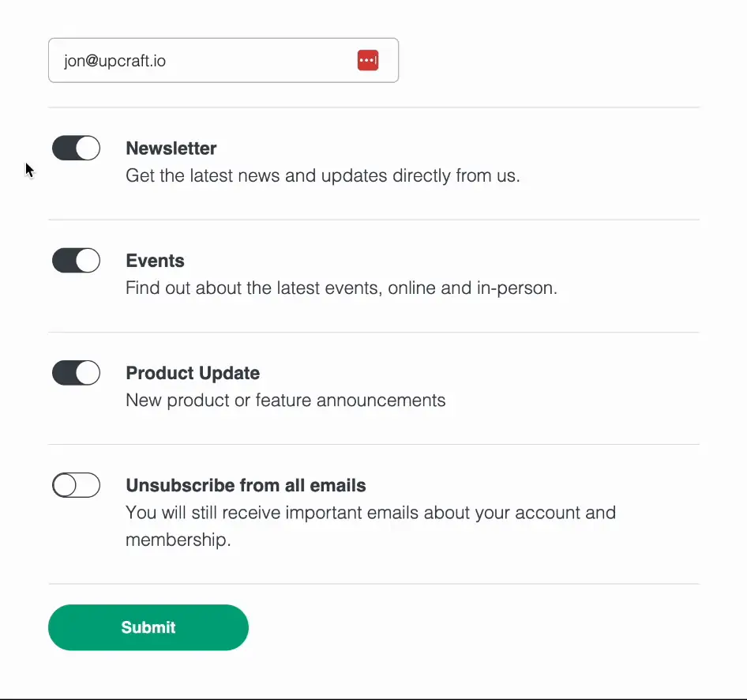Click 'You will still receive important emails' line
This screenshot has height=700, width=747.
point(370,512)
